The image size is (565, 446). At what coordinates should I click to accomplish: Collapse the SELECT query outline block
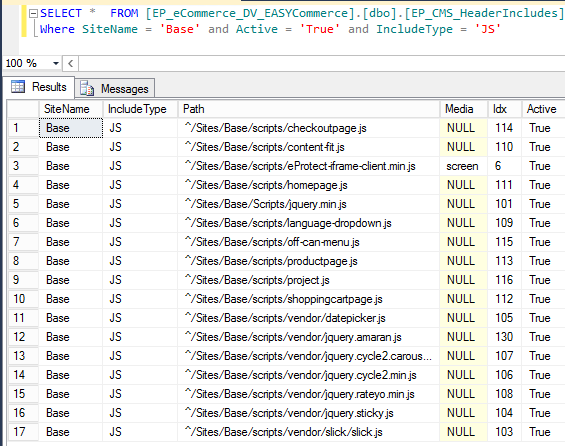[33, 14]
